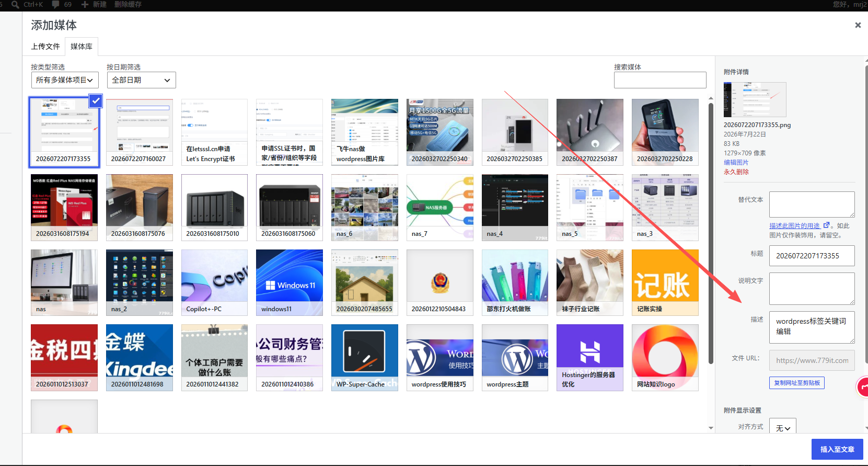Edit the 标题 field
This screenshot has width=868, height=466.
[x=812, y=256]
